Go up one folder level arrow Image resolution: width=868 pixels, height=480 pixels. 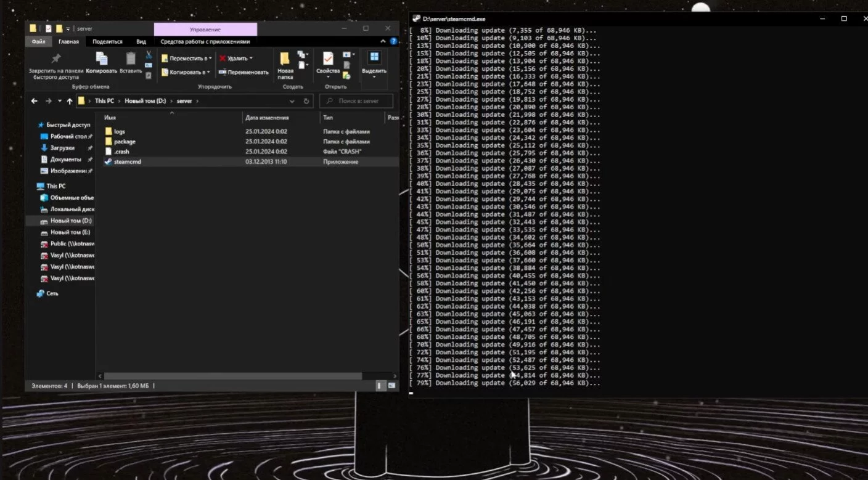(x=70, y=101)
